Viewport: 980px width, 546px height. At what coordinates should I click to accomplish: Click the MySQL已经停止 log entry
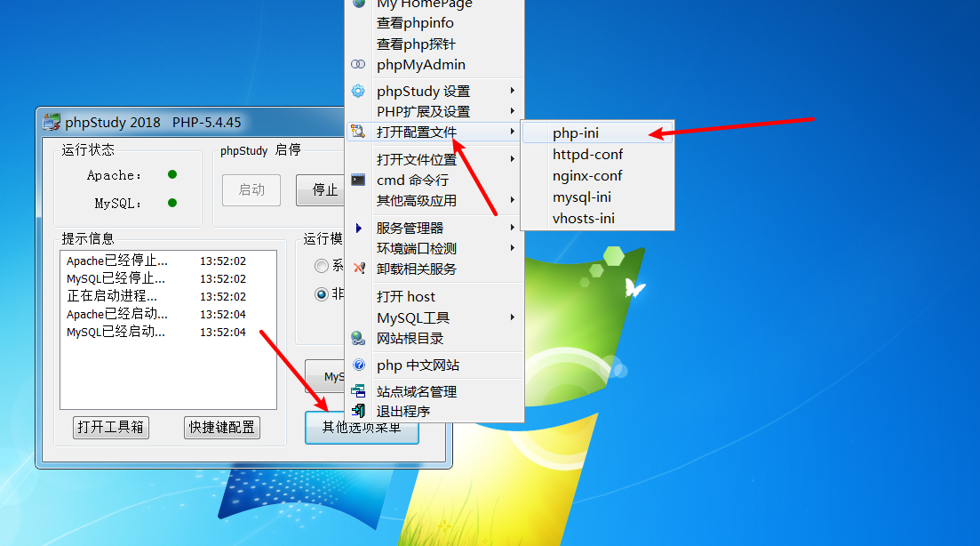pos(156,278)
